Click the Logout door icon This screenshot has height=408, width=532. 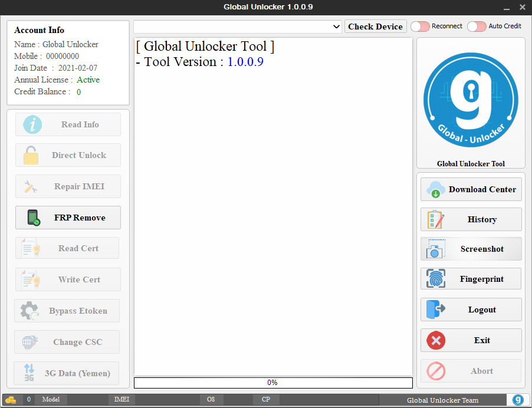point(436,310)
